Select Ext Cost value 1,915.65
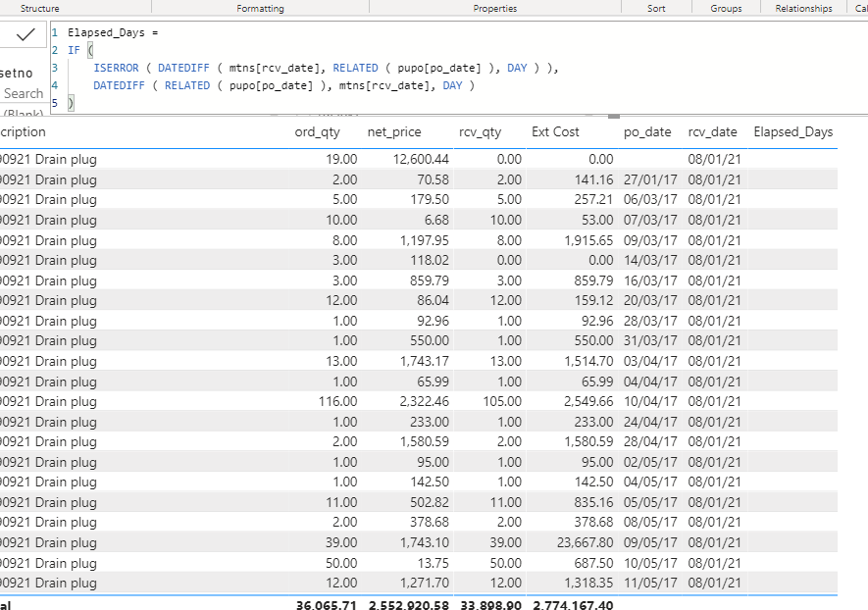The width and height of the screenshot is (868, 610). [x=588, y=241]
